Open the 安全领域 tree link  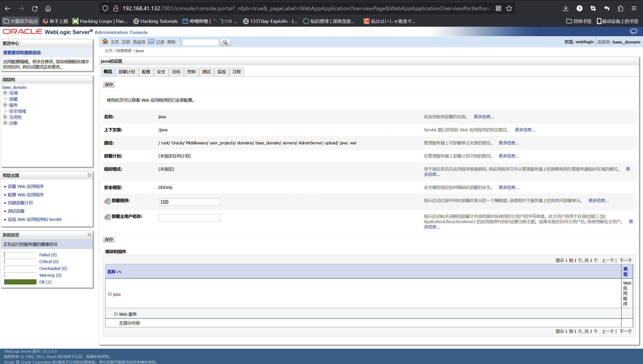tap(18, 111)
